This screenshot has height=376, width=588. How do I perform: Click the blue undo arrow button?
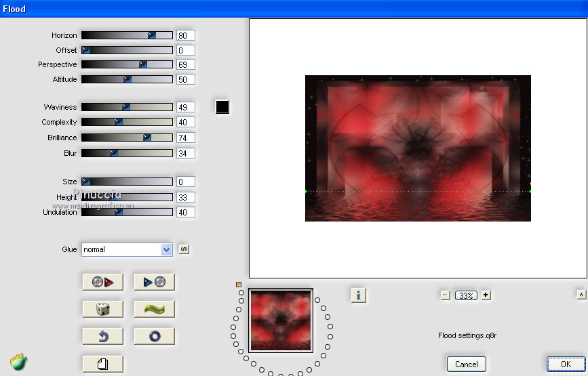point(103,336)
